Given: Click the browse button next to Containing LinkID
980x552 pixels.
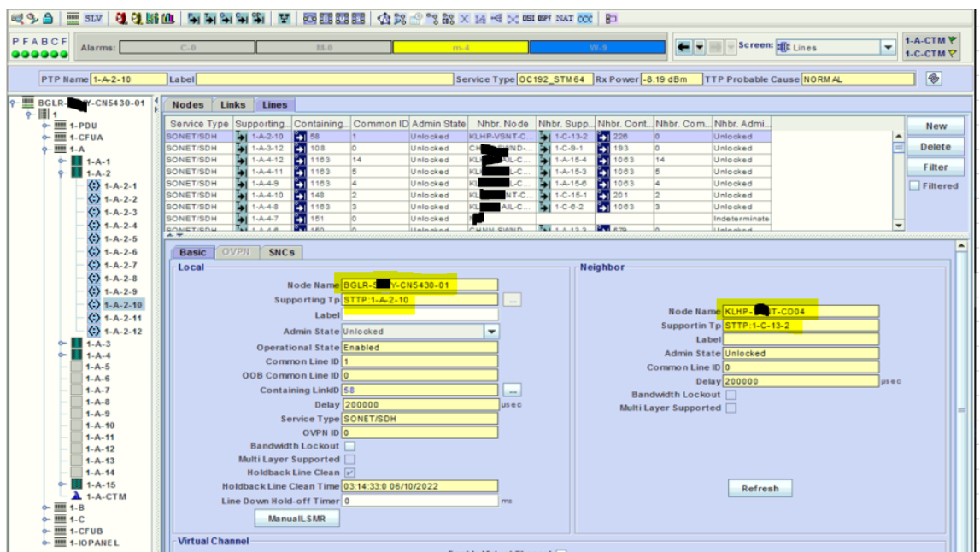Looking at the screenshot, I should coord(513,391).
